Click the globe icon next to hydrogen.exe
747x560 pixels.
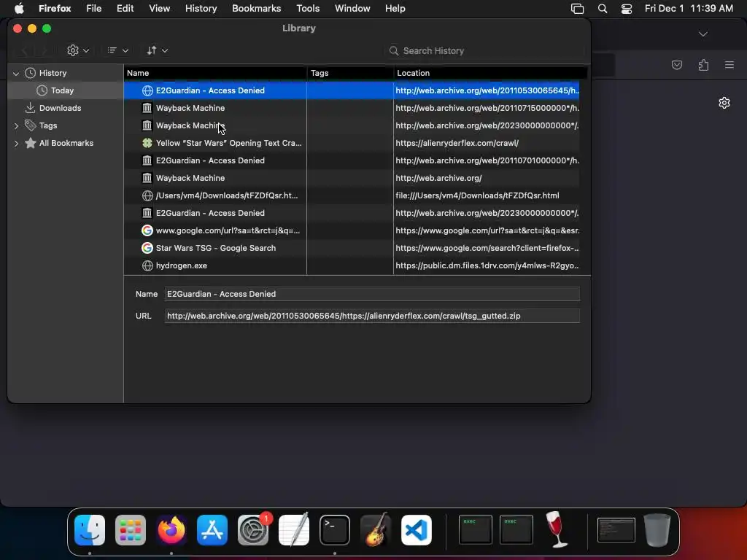147,265
